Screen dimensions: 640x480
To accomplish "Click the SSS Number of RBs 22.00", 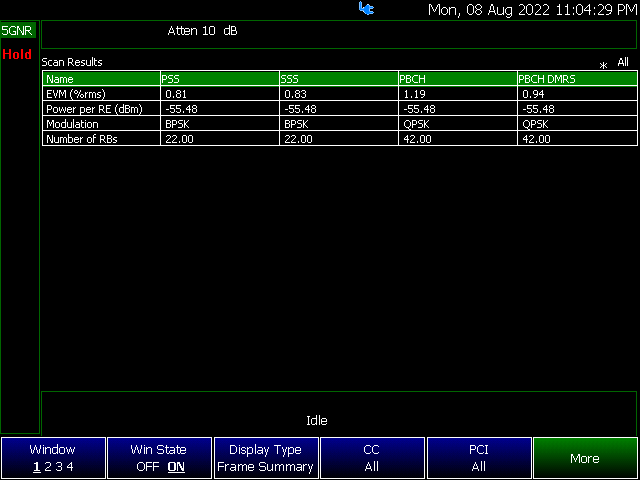I will point(298,139).
